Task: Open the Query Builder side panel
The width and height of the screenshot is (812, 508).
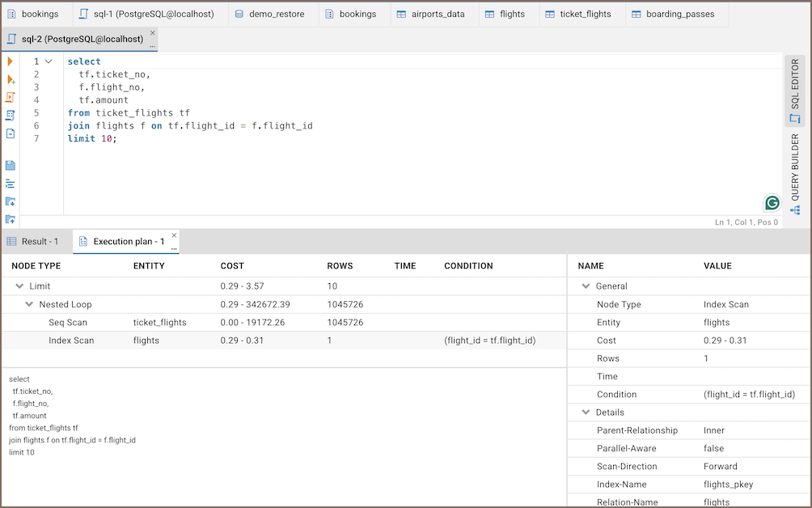Action: [794, 168]
